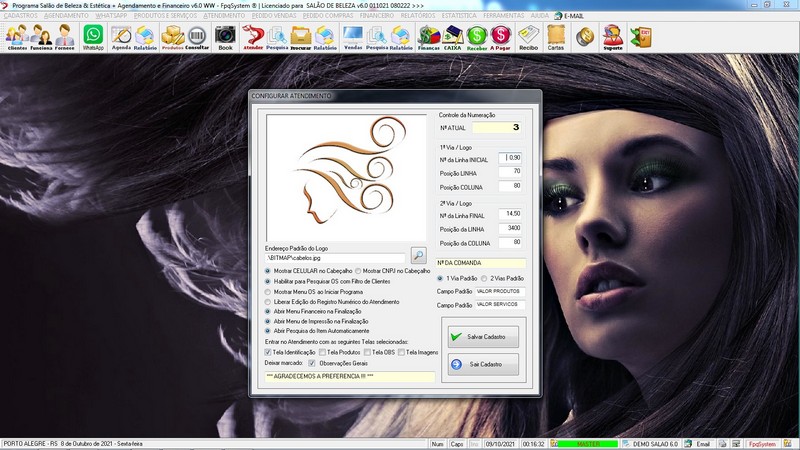
Task: Uncheck the Observações Gerais checkbox
Action: pos(312,363)
